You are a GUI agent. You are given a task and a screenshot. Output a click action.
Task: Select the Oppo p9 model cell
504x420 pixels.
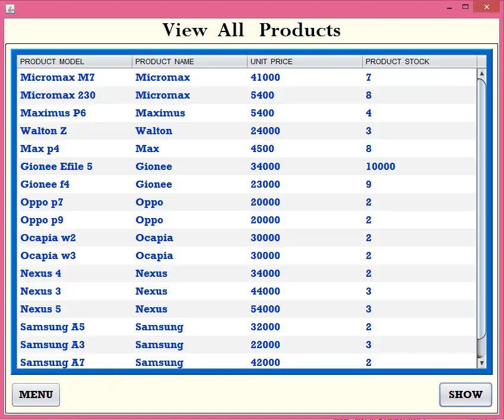point(75,220)
